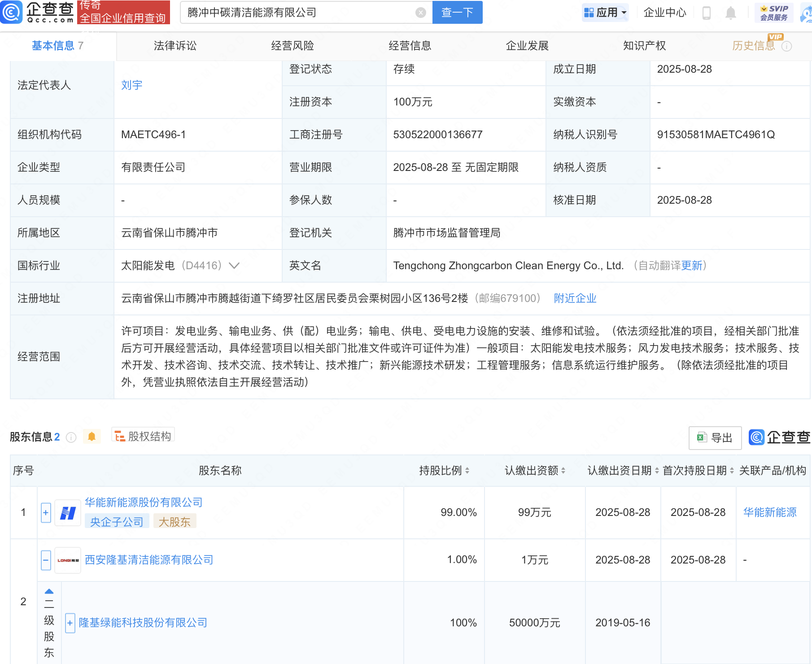
Task: Clear the search box text
Action: point(420,13)
